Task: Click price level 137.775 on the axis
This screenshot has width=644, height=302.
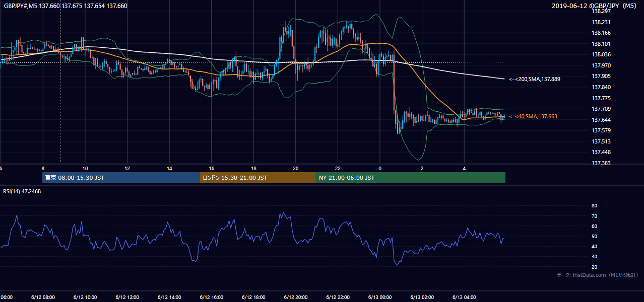Action: pos(601,98)
